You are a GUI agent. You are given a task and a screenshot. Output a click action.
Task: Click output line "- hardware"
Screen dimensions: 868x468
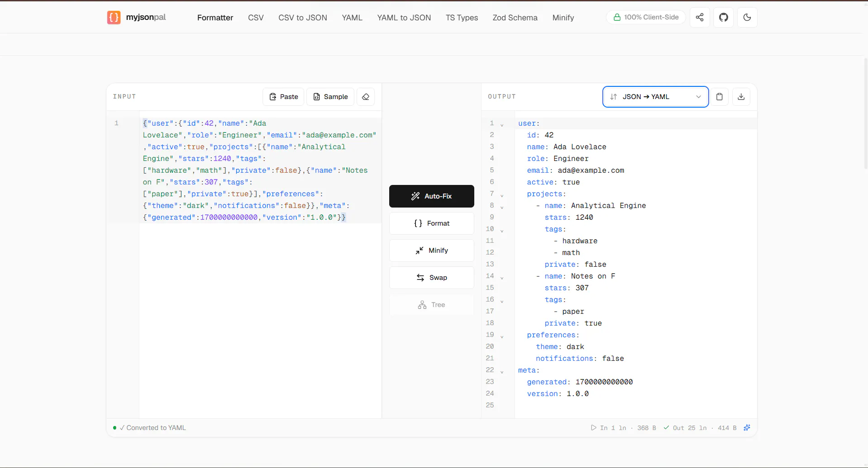[575, 241]
